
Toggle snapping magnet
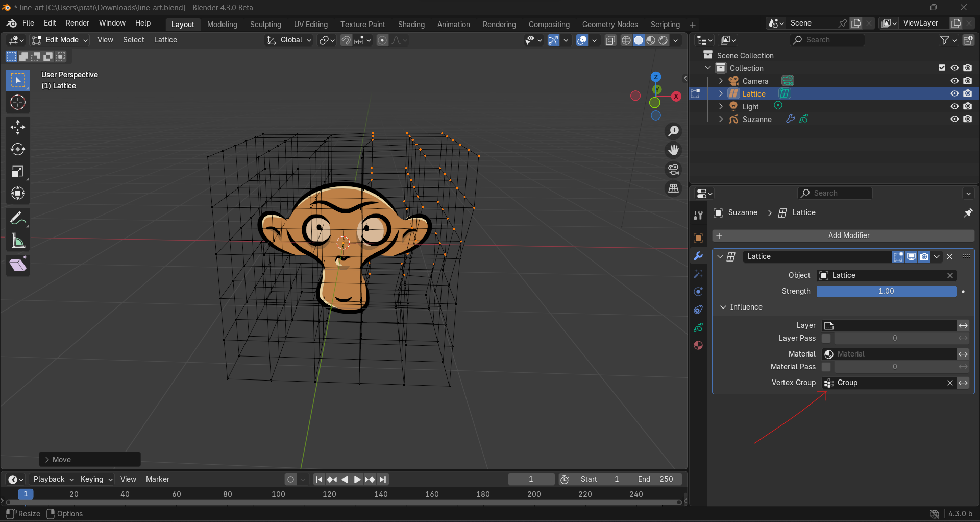pyautogui.click(x=346, y=40)
